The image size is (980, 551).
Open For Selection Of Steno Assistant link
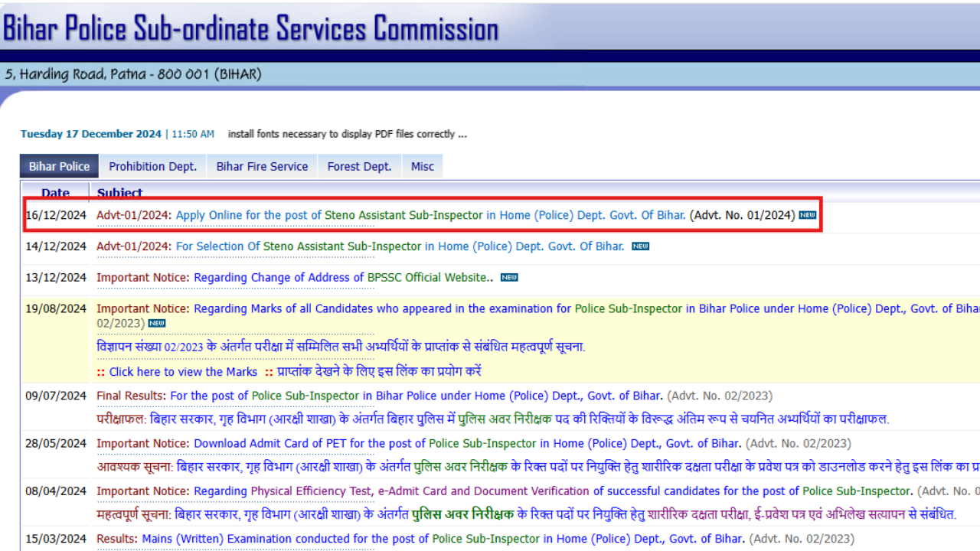(400, 246)
